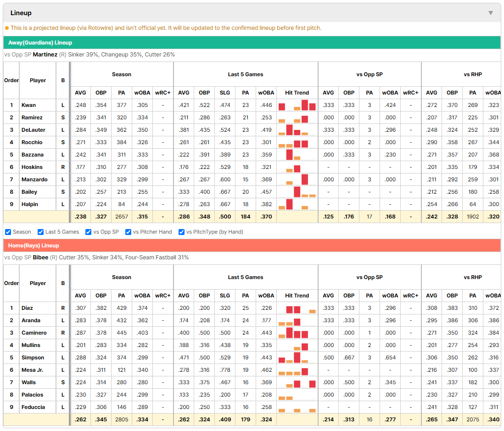Toggle the Season checkbox

8,232
